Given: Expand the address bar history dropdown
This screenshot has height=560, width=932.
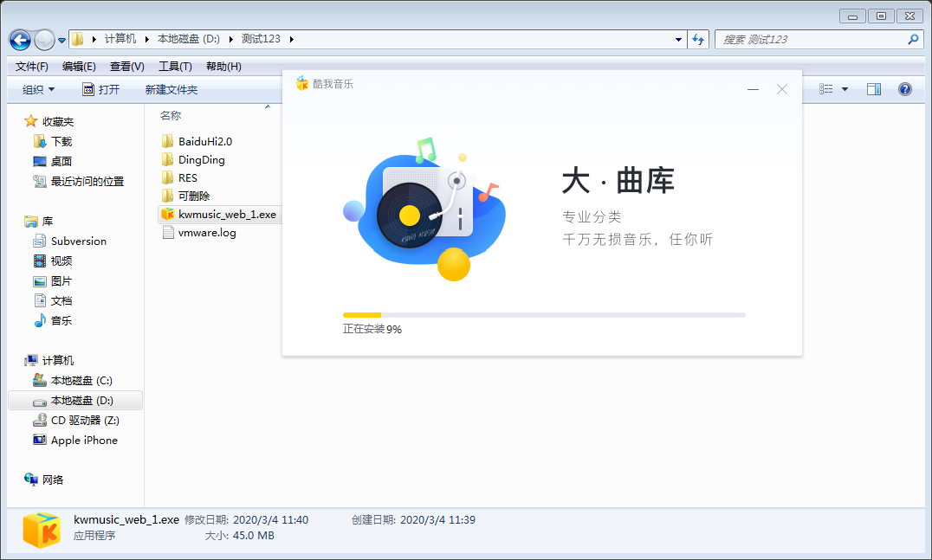Looking at the screenshot, I should (678, 39).
